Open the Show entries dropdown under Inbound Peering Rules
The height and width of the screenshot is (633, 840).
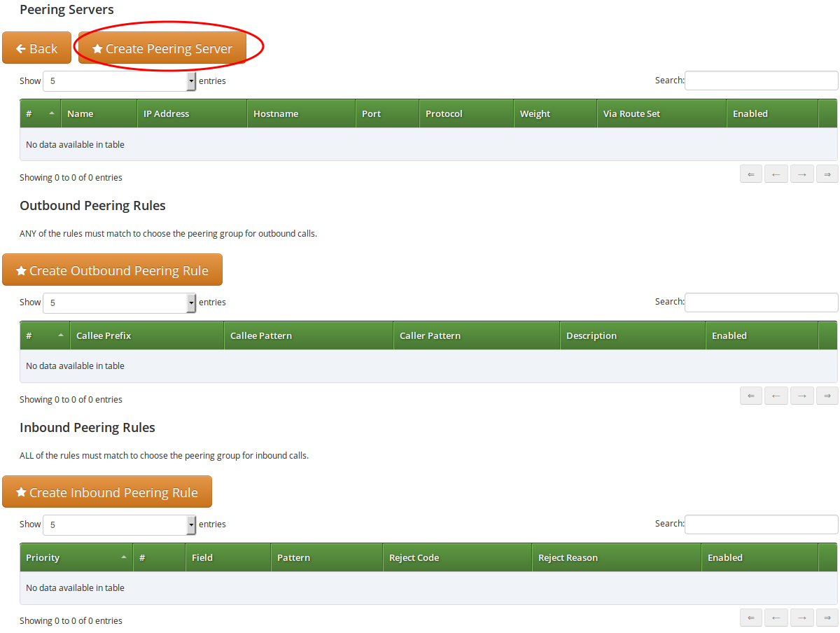click(119, 524)
